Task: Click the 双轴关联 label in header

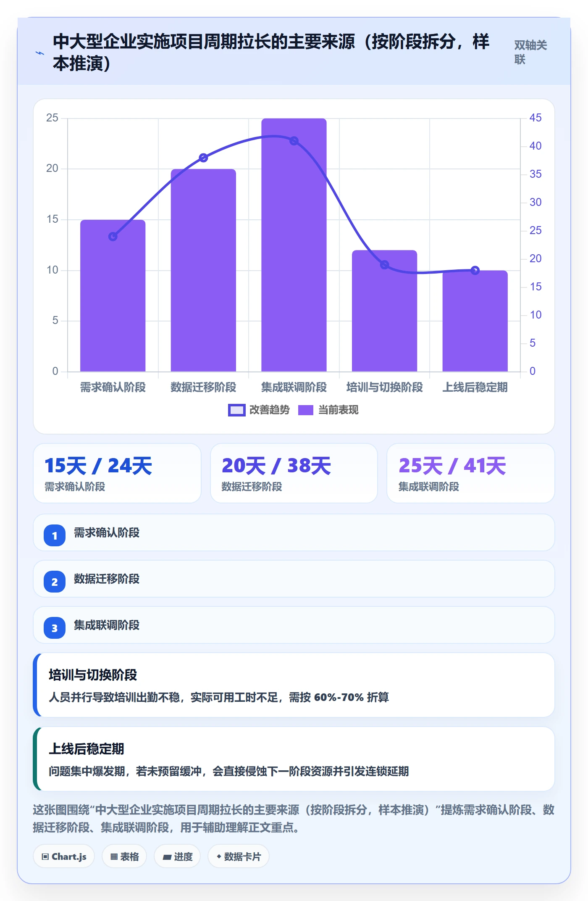Action: (x=531, y=52)
